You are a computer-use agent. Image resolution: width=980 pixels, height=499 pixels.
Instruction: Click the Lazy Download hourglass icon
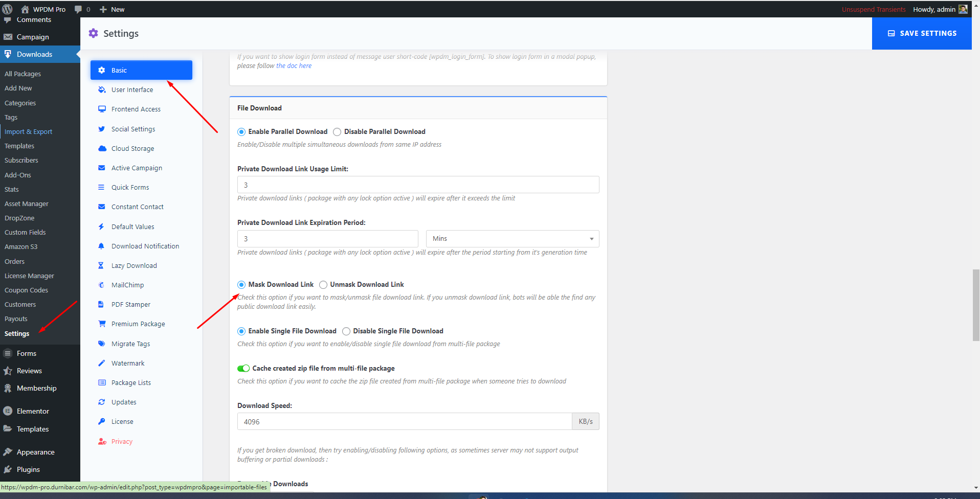pyautogui.click(x=101, y=265)
